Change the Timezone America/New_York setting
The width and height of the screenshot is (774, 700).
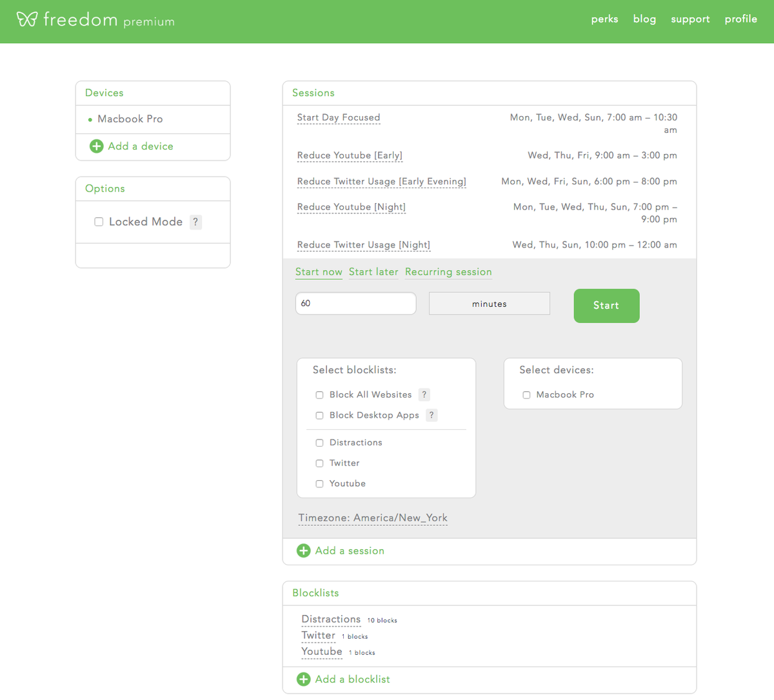[373, 518]
